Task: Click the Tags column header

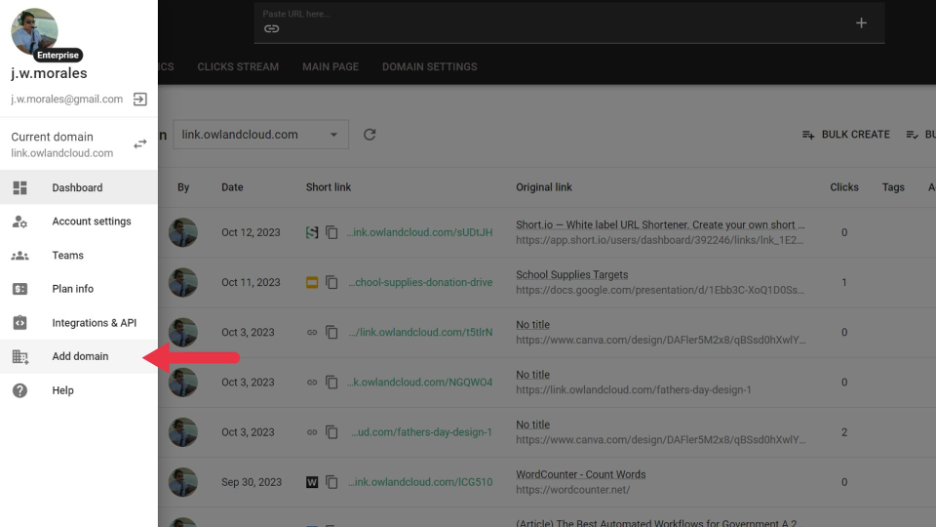Action: (893, 187)
